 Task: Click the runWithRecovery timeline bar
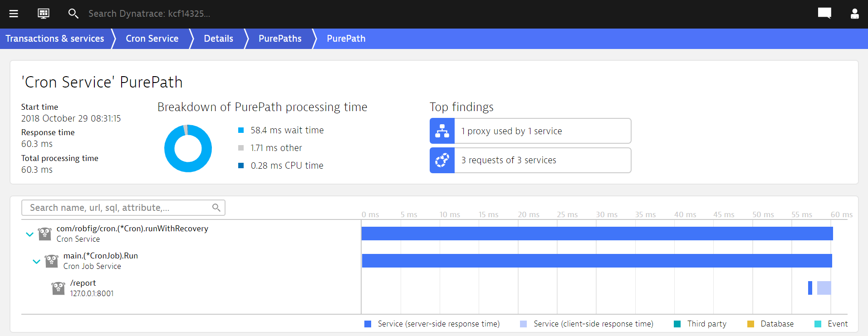click(x=597, y=234)
